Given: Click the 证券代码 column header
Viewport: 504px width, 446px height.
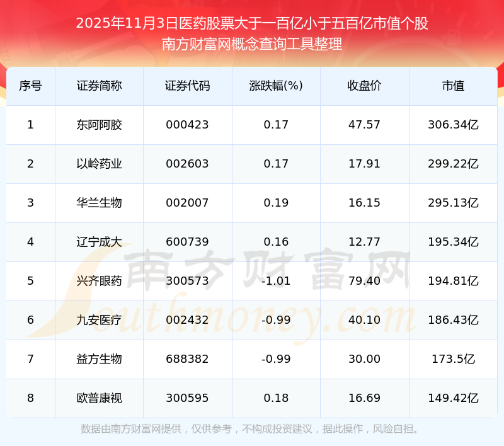Looking at the screenshot, I should (187, 86).
